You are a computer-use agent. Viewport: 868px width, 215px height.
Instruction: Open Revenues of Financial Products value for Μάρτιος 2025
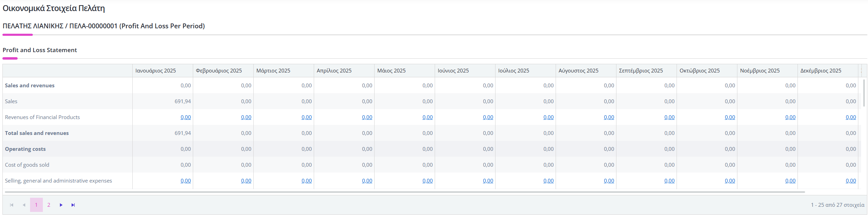pyautogui.click(x=306, y=117)
